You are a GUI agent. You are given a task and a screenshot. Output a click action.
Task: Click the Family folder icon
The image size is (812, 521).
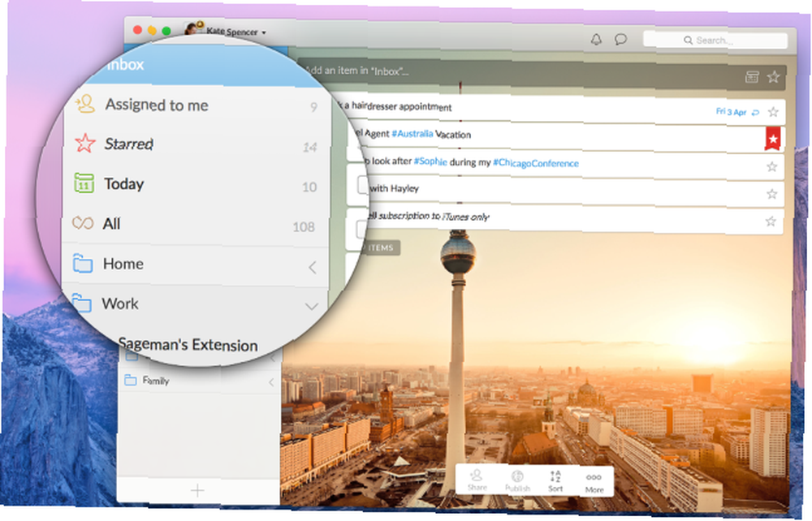[x=131, y=381]
